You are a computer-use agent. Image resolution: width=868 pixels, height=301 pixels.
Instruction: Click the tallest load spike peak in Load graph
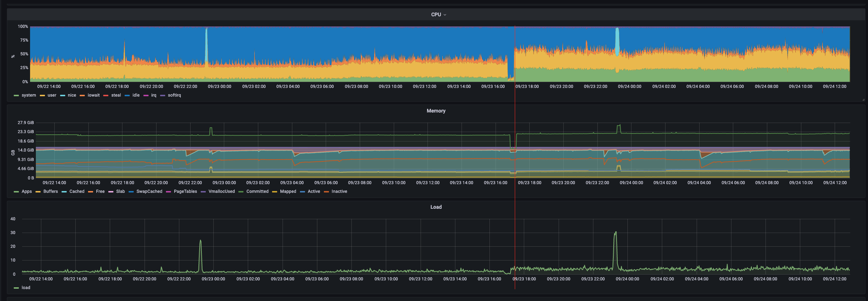tap(616, 232)
